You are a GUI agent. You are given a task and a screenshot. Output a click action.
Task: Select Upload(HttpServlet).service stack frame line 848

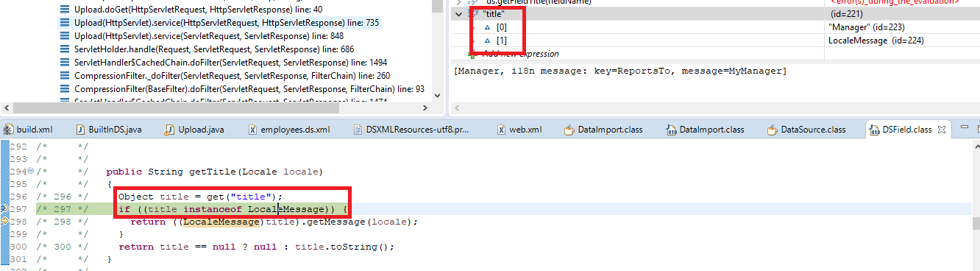tap(209, 36)
